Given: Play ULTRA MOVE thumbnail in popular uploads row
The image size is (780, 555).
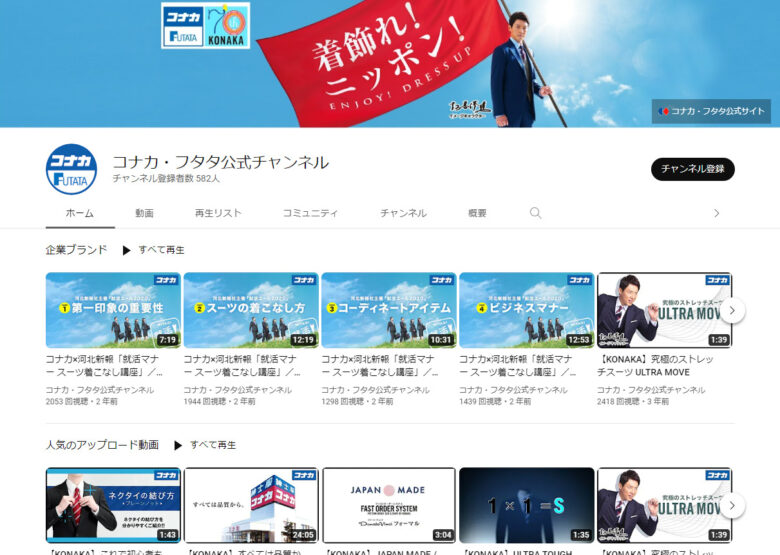Looking at the screenshot, I should tap(664, 505).
